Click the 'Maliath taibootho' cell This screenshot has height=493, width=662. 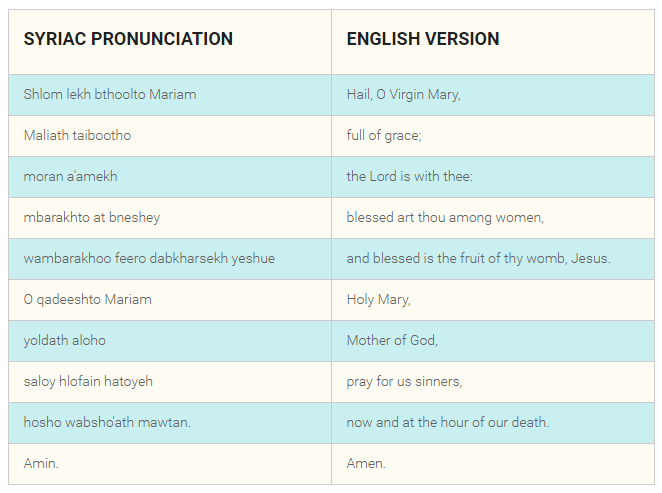click(77, 135)
